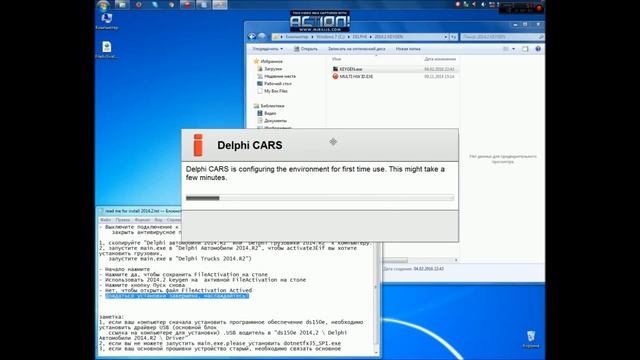Go back in Explorer window
The width and height of the screenshot is (640, 360).
pyautogui.click(x=252, y=37)
